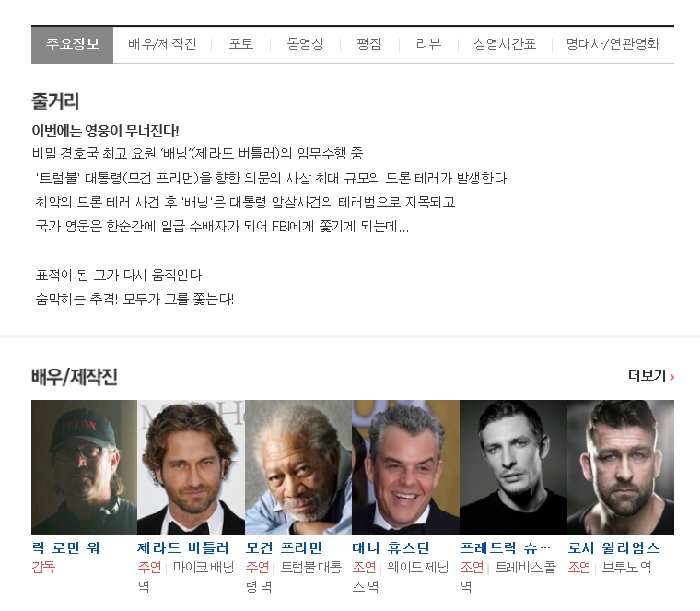This screenshot has width=700, height=611.
Task: Click 대니 휴스턴 photo thumbnail
Action: (406, 467)
